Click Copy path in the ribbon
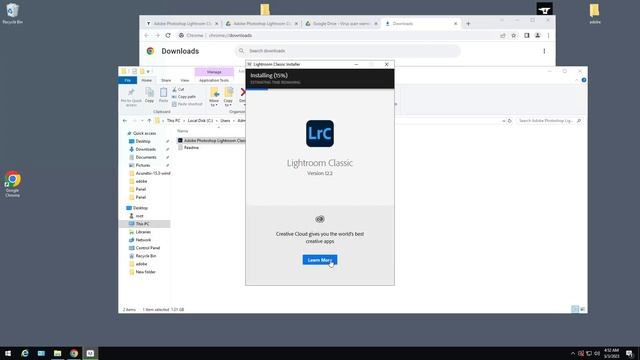640x360 pixels. click(x=184, y=97)
